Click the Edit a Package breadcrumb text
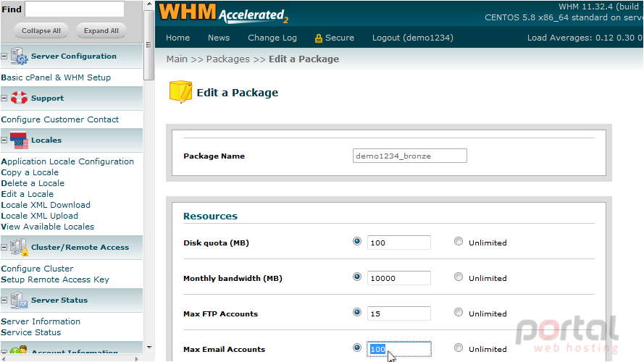Screen dimensions: 644x362 point(304,59)
